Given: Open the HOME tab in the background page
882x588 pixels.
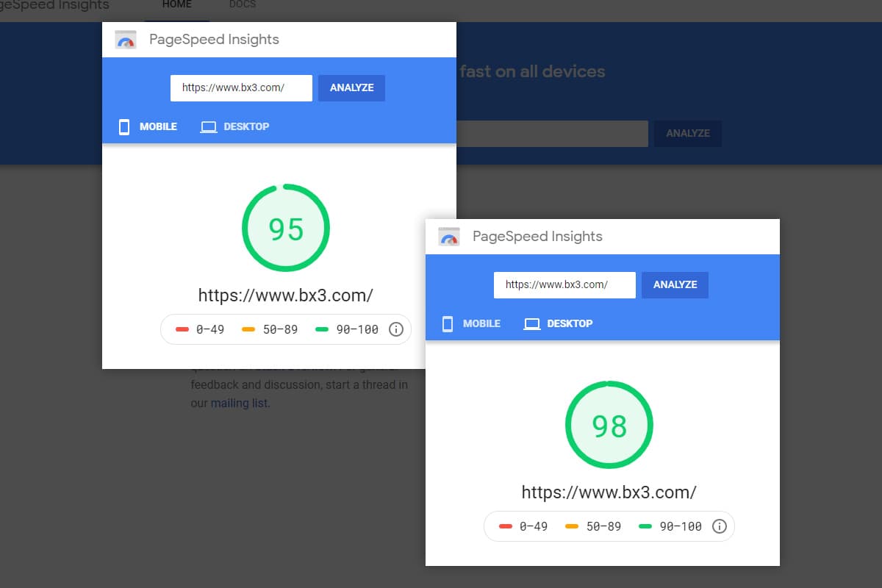Looking at the screenshot, I should tap(177, 5).
